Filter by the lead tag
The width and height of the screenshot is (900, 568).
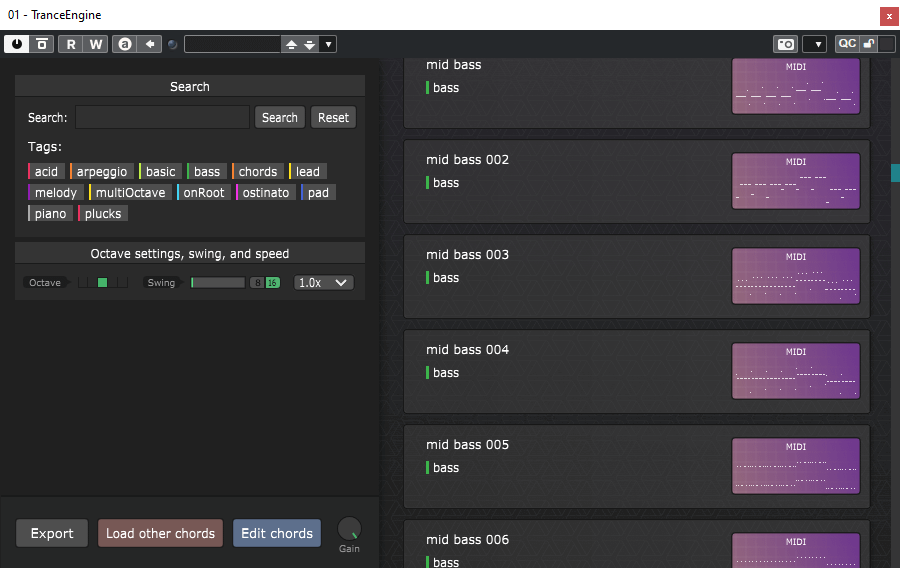(x=308, y=172)
